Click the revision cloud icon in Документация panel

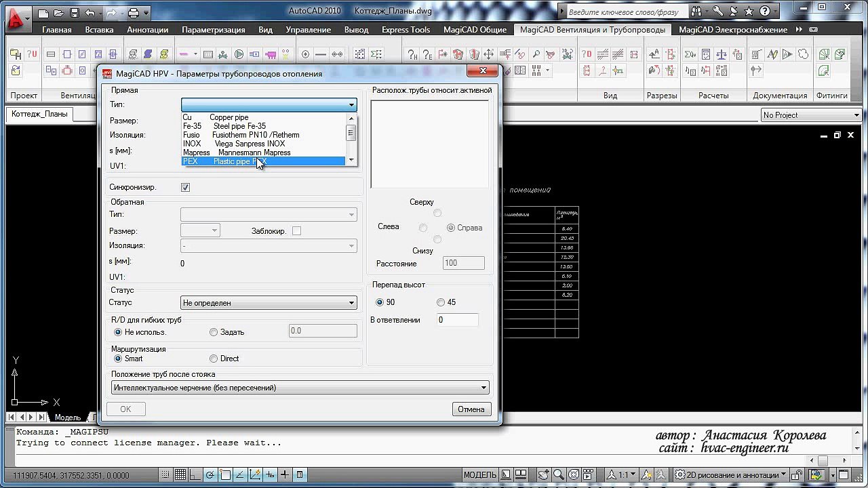point(803,54)
